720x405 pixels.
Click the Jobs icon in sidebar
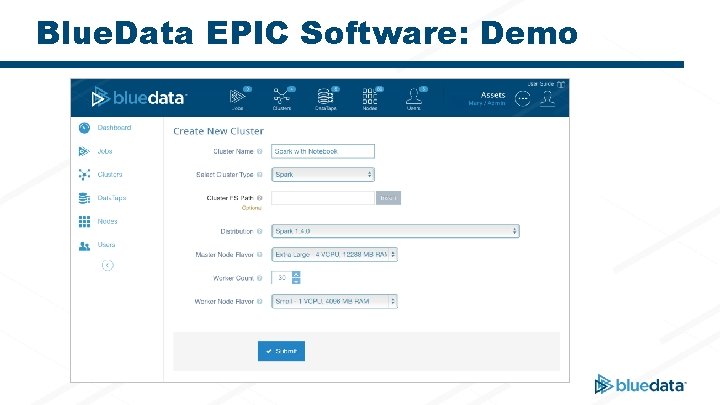click(x=84, y=151)
